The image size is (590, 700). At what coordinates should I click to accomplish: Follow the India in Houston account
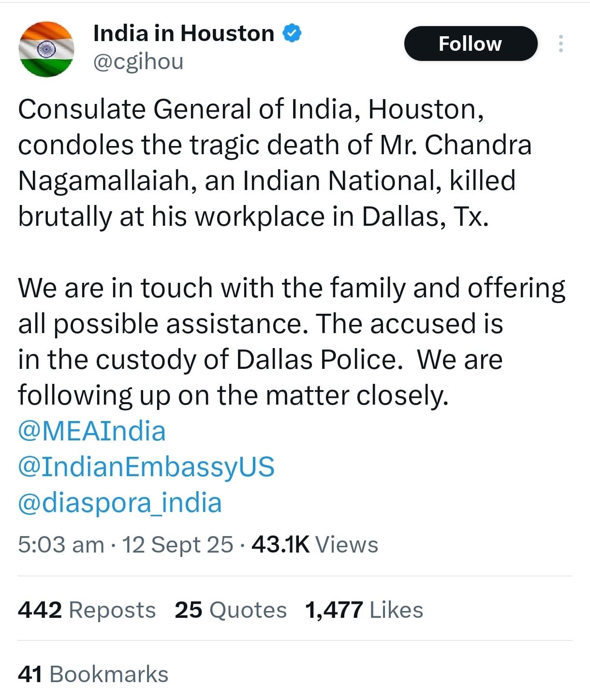(x=470, y=44)
